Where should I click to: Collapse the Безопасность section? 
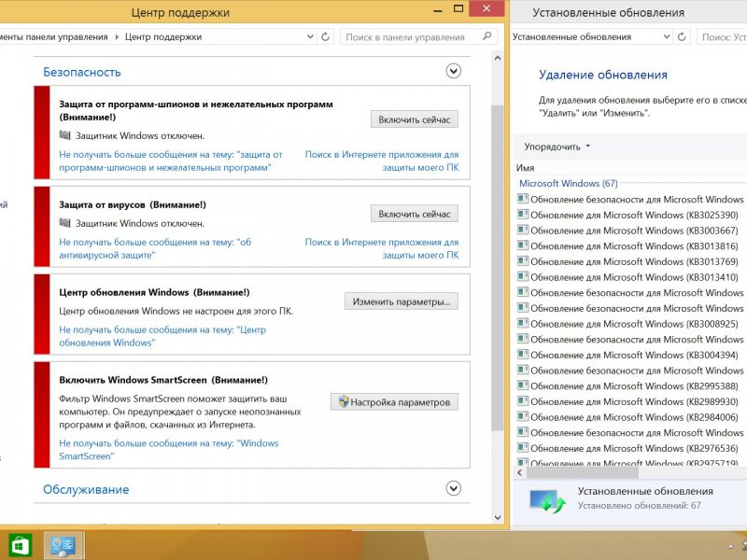click(x=453, y=72)
